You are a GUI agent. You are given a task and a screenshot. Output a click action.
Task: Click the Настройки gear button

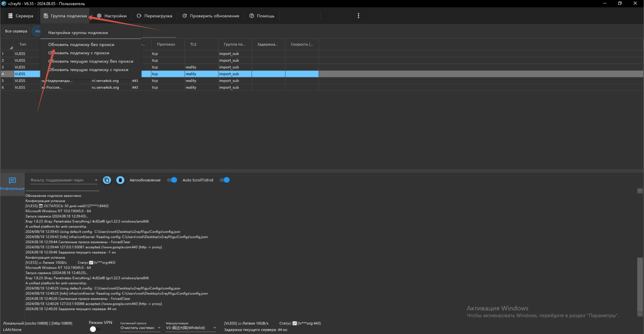pos(112,16)
